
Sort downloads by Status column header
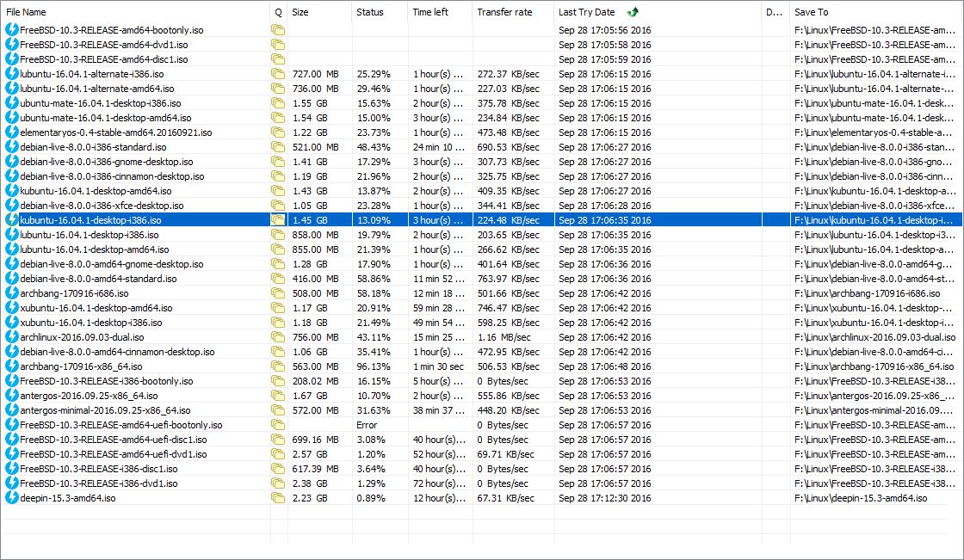(x=380, y=12)
